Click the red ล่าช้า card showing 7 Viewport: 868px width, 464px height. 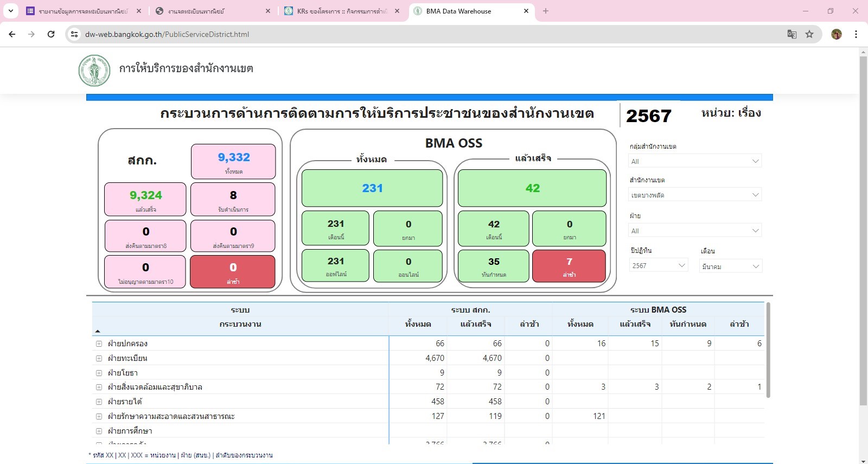[x=569, y=266]
